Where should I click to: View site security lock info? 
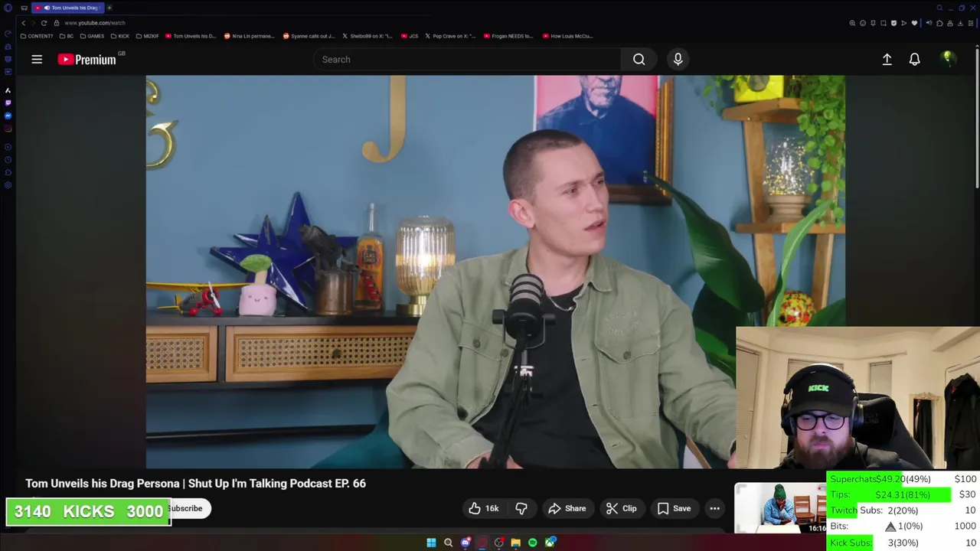click(x=57, y=23)
